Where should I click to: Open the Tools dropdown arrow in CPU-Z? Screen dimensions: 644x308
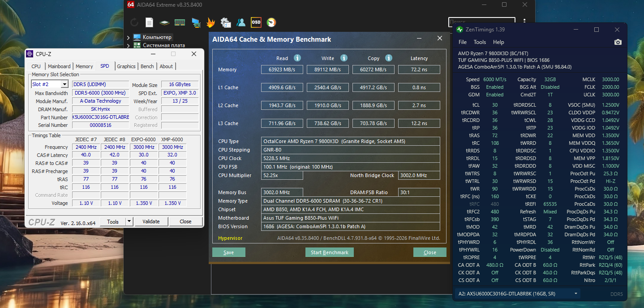129,221
